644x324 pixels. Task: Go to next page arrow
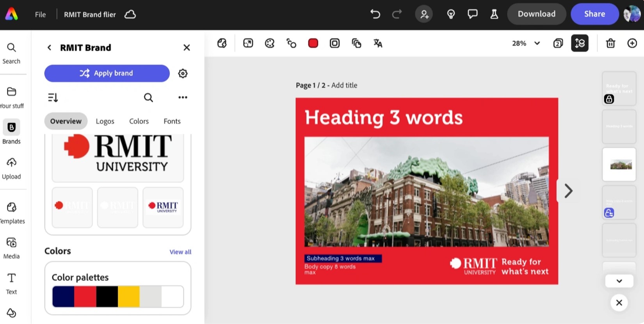click(x=568, y=191)
